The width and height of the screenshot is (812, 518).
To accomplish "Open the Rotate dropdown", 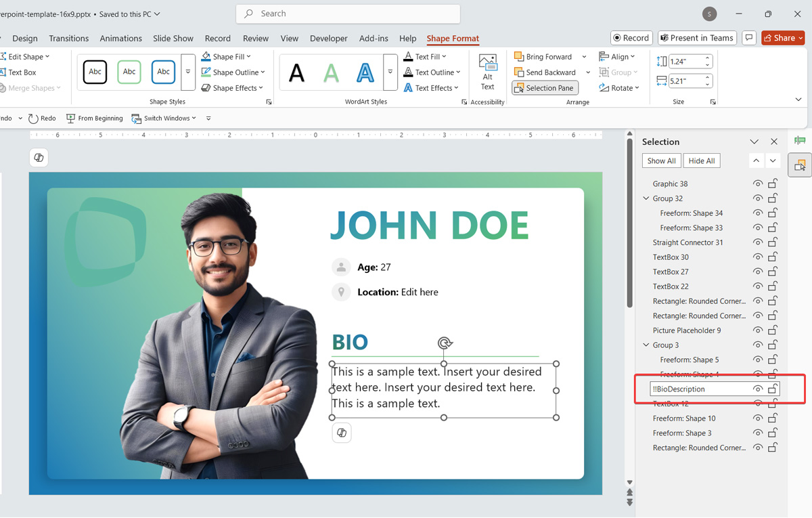I will (619, 88).
